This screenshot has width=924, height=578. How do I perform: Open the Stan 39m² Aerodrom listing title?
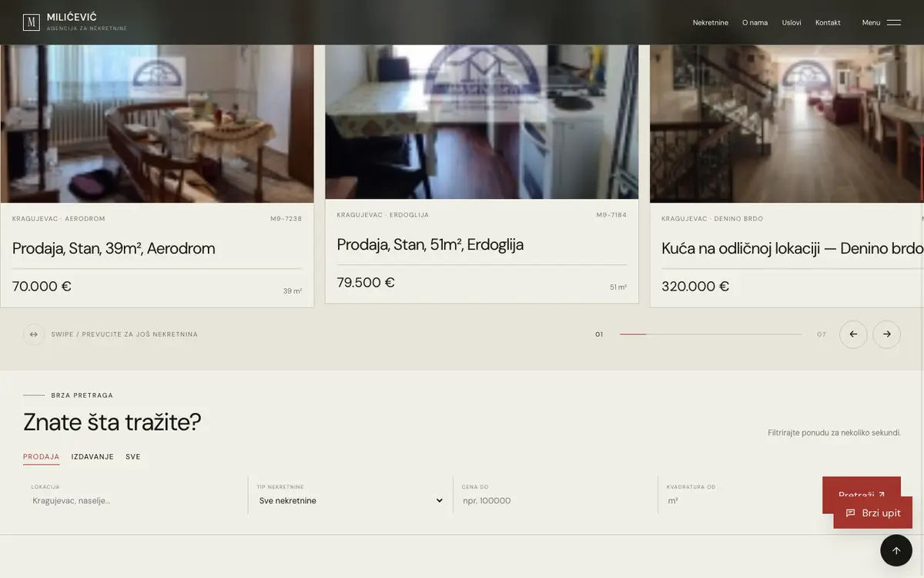[x=114, y=248]
